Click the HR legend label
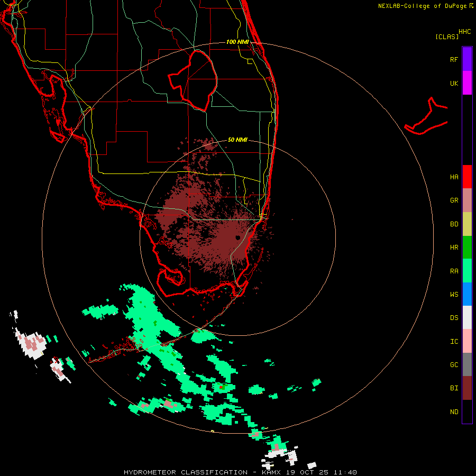 point(454,248)
